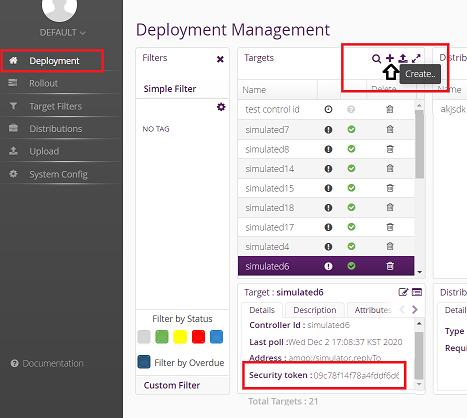Click delete icon for simulated4
The width and height of the screenshot is (467, 418).
(390, 246)
